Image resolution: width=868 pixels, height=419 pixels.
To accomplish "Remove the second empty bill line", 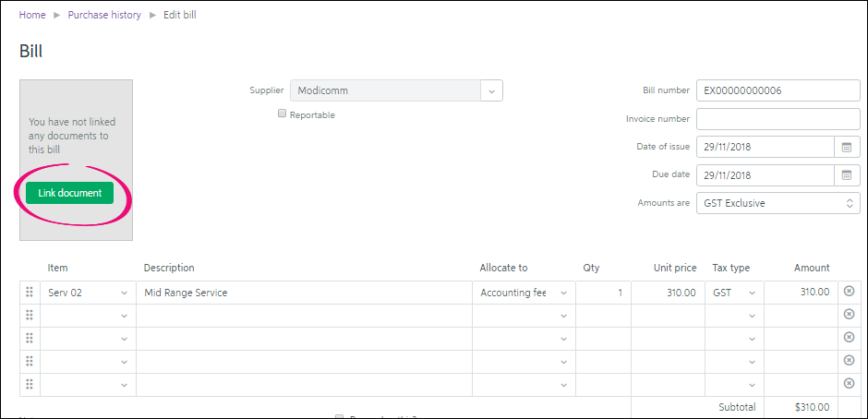I will tap(850, 337).
